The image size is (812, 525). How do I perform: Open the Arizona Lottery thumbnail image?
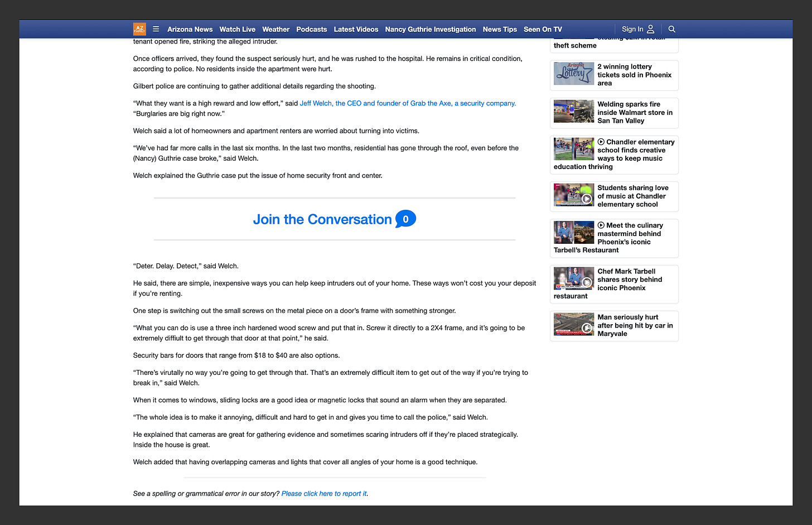574,74
